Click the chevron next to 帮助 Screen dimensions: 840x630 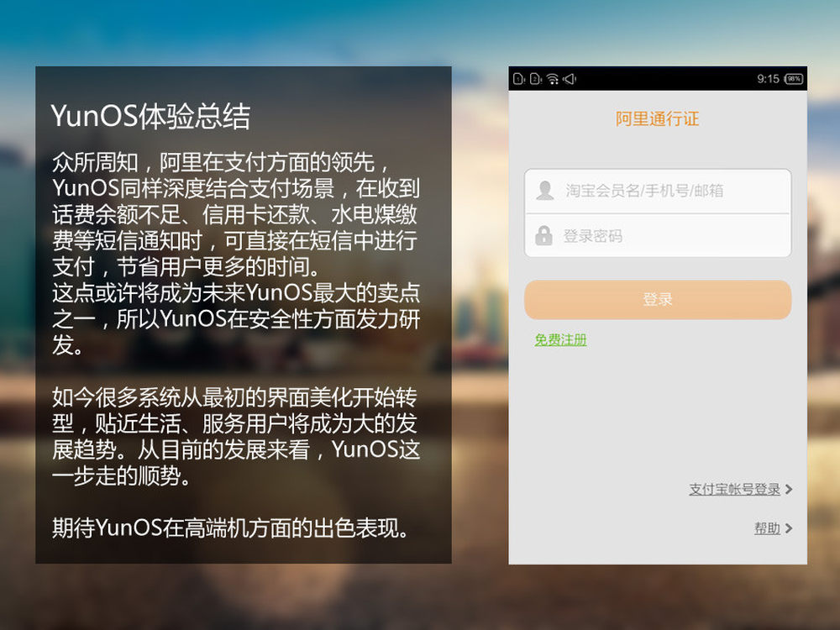(789, 528)
